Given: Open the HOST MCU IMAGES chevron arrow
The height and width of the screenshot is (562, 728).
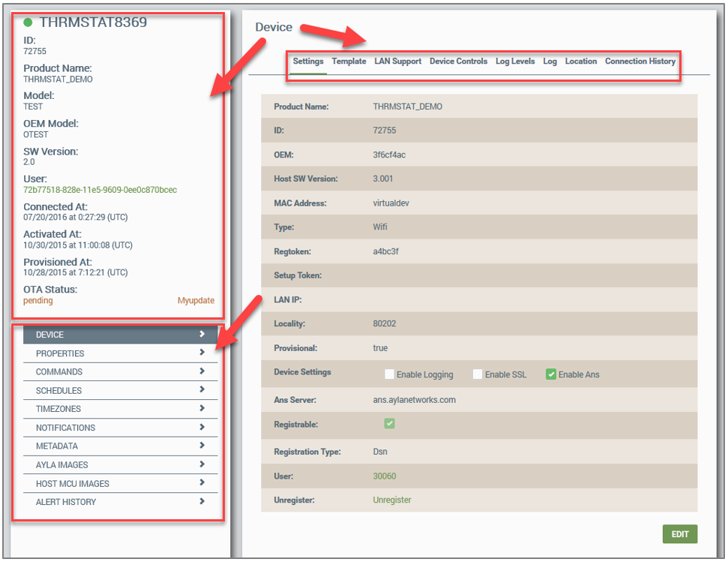Looking at the screenshot, I should click(202, 482).
